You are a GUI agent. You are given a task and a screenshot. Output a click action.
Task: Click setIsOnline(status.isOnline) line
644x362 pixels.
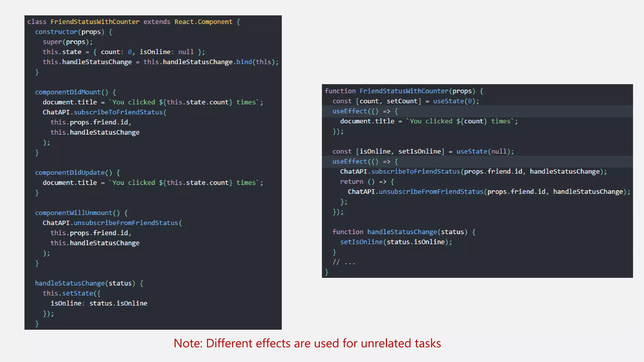point(396,242)
